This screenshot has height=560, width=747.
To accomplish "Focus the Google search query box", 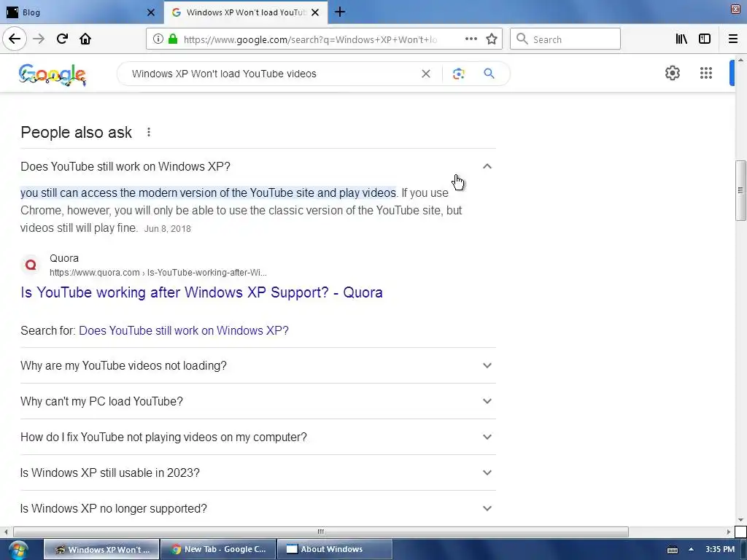I will 271,74.
